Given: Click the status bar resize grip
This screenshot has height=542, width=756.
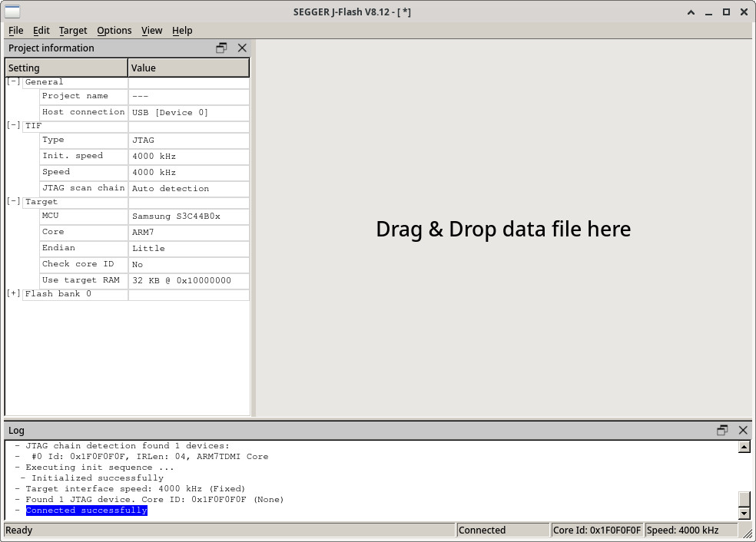Looking at the screenshot, I should click(747, 532).
